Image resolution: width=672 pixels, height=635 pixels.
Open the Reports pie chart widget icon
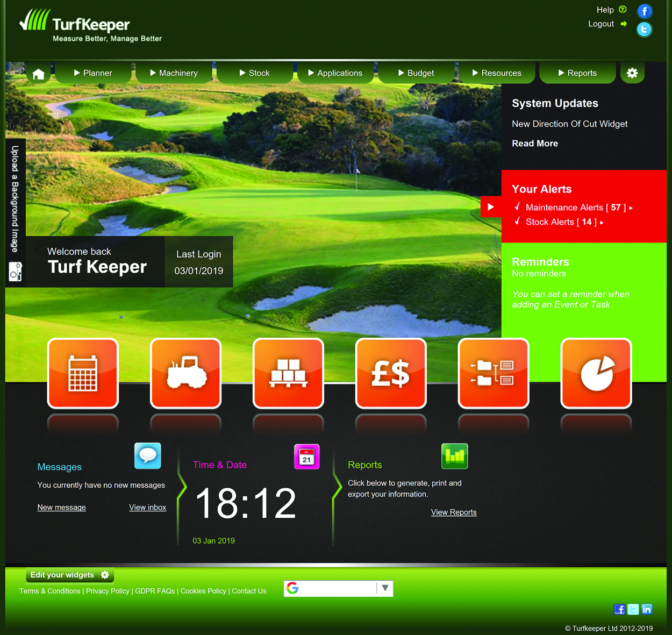[x=596, y=373]
